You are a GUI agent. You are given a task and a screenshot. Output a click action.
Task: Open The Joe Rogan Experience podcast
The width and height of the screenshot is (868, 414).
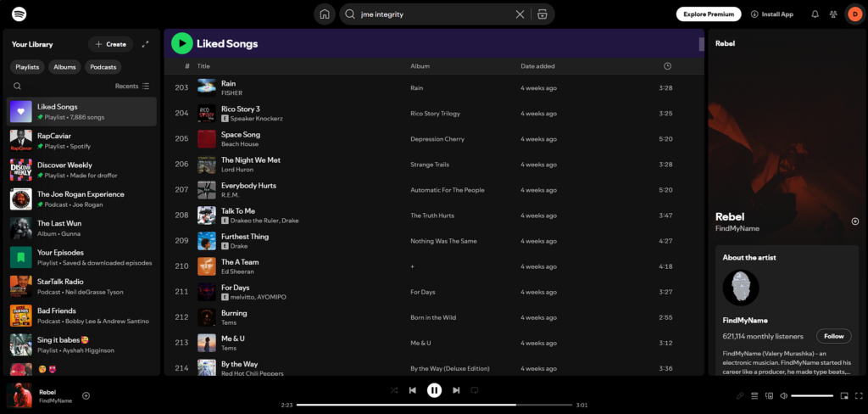pos(82,199)
